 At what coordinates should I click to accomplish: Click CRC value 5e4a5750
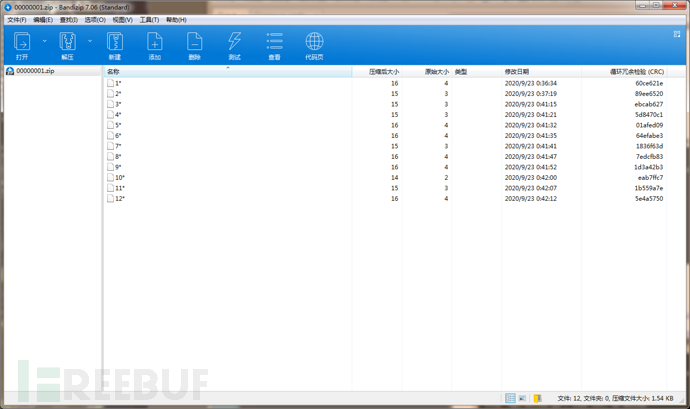pos(649,199)
